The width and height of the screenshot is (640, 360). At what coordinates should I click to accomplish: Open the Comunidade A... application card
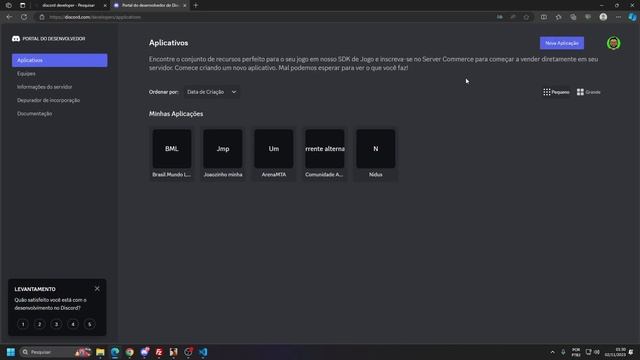click(324, 153)
